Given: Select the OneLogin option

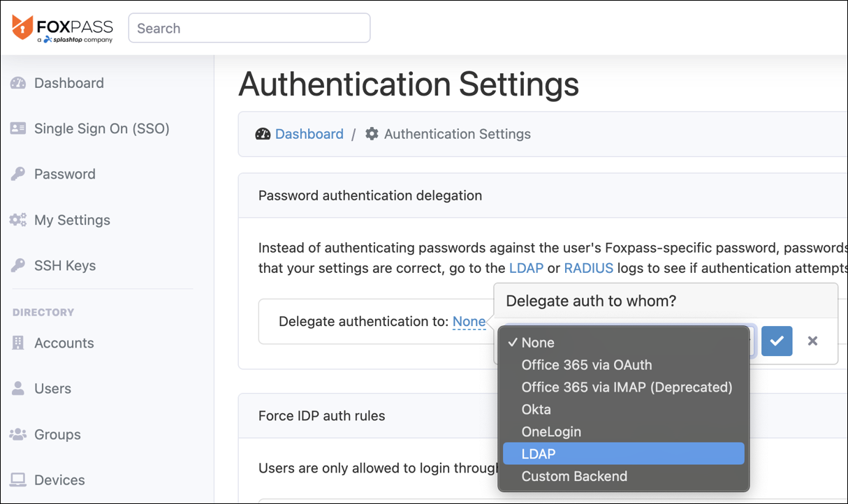Looking at the screenshot, I should 623,431.
